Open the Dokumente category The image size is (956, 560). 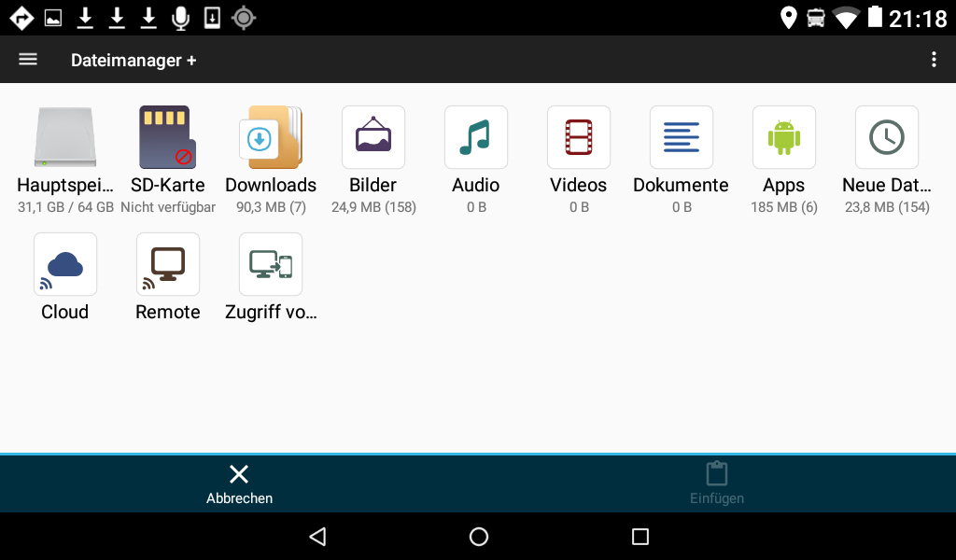[x=681, y=138]
